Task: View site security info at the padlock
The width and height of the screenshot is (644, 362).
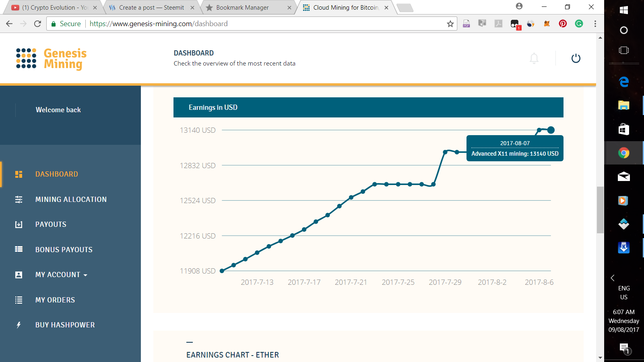Action: click(54, 24)
